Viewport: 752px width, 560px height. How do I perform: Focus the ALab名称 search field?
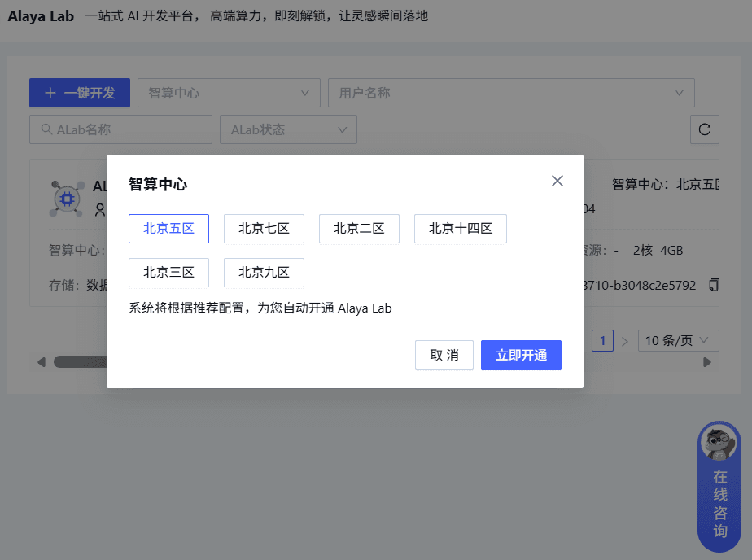120,129
